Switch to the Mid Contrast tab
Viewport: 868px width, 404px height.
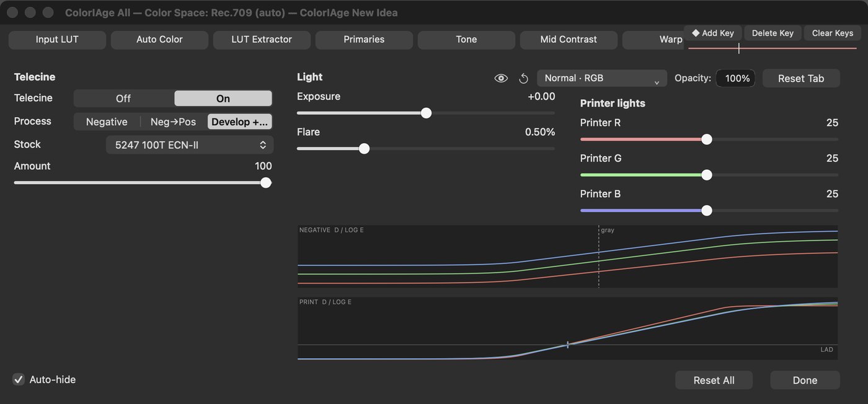569,40
